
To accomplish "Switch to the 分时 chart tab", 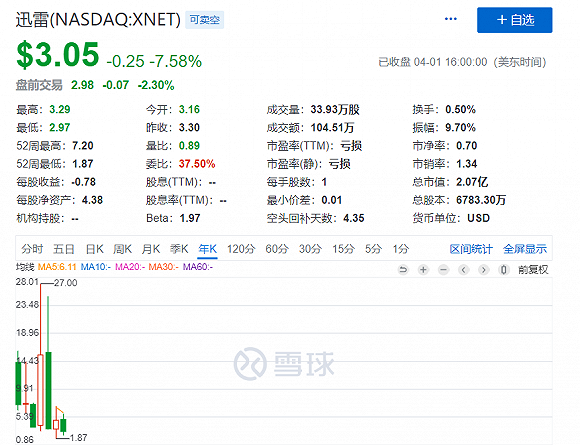I will pyautogui.click(x=32, y=249).
